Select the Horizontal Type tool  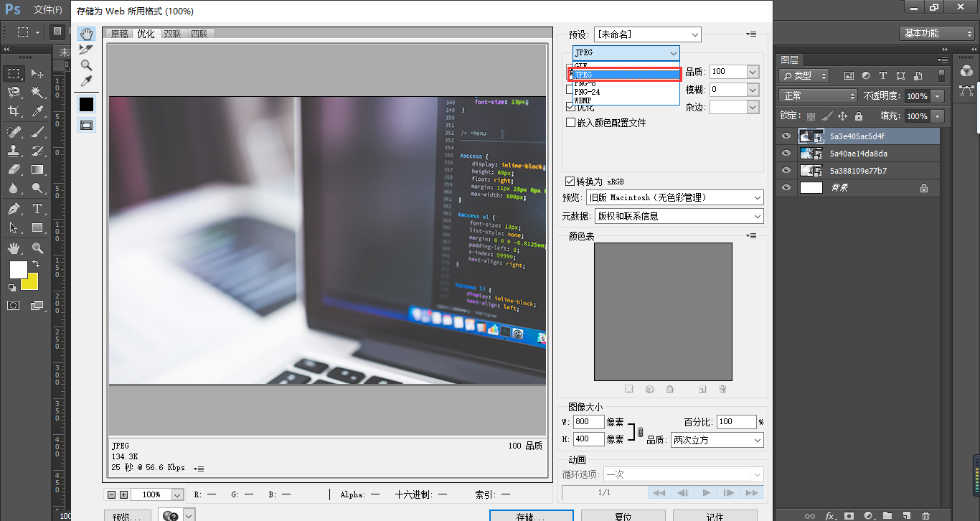37,209
